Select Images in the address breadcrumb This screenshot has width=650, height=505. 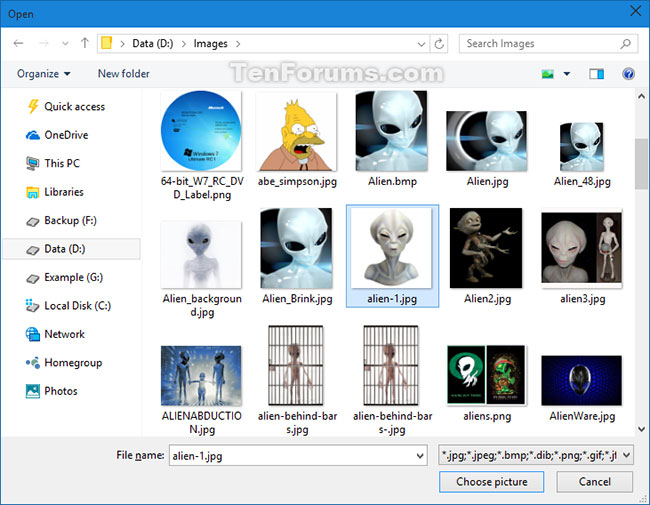tap(210, 44)
